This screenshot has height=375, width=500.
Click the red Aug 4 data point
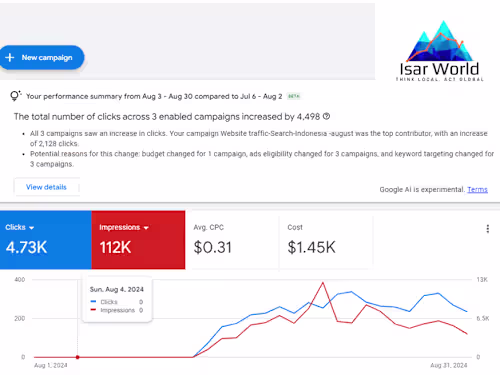pos(77,357)
